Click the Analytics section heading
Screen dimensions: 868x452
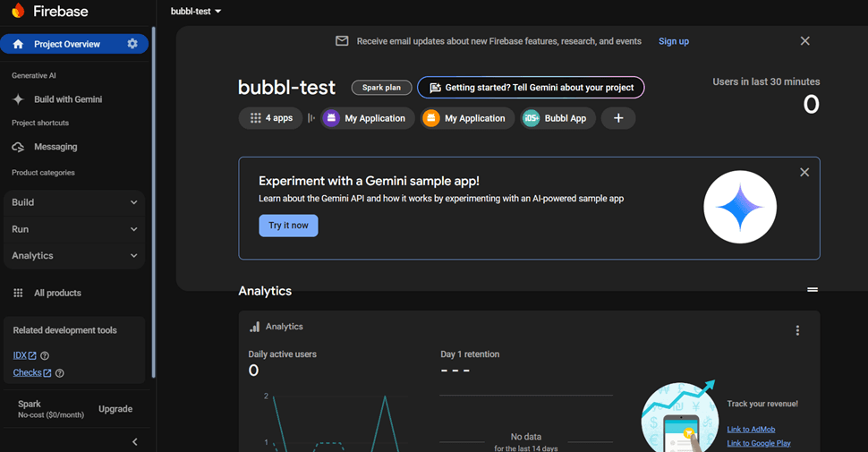click(x=265, y=291)
